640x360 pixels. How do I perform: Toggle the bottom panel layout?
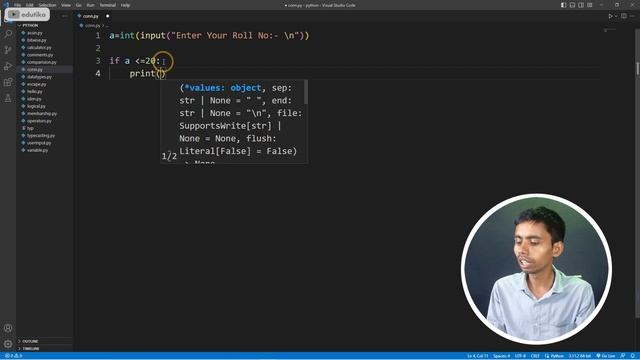(572, 5)
